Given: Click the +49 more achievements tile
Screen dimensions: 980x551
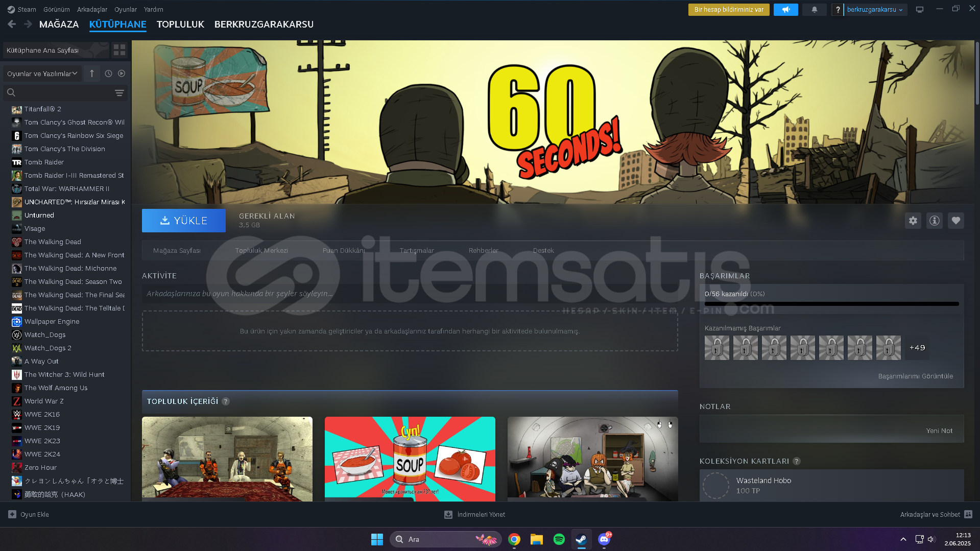Looking at the screenshot, I should pos(917,348).
